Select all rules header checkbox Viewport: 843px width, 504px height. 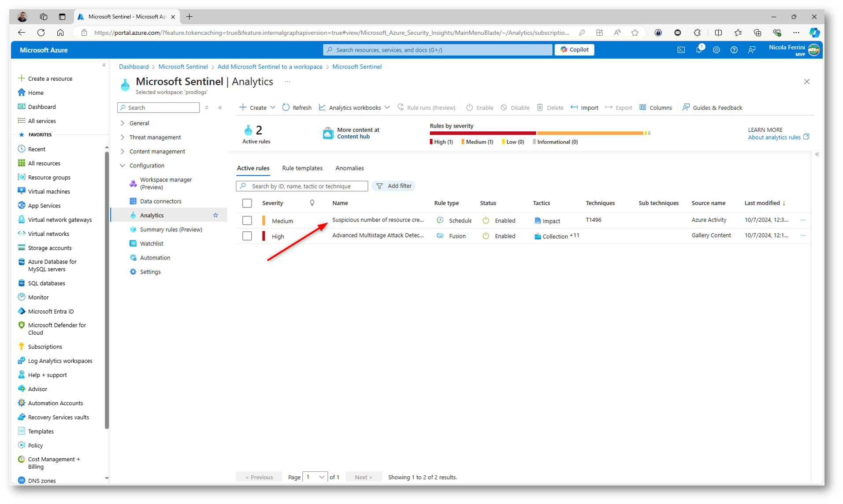[247, 203]
